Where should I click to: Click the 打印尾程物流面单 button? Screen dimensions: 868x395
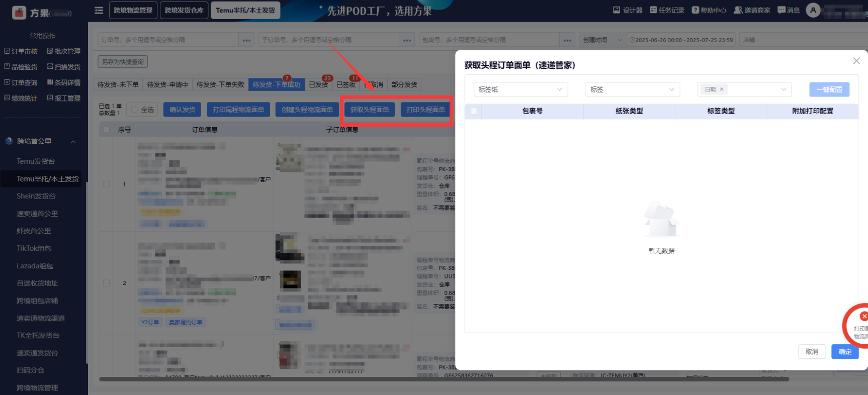(238, 110)
